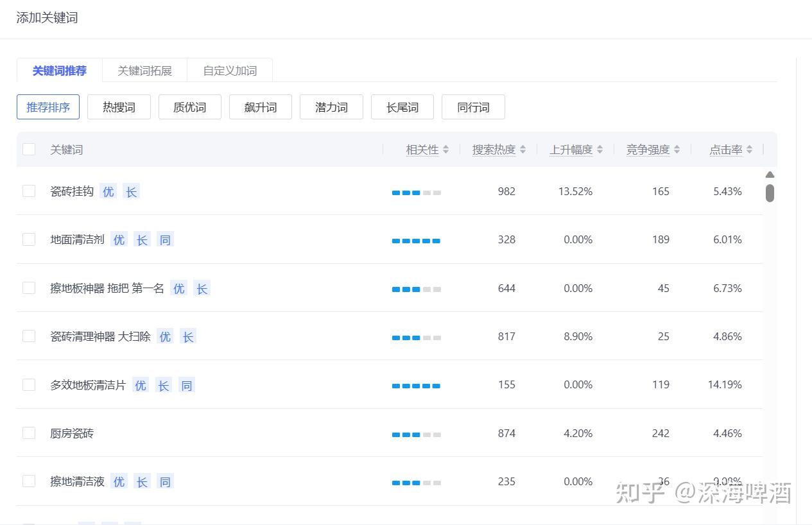Click the 优 tag on 擦地板神器 拖把 第一名 row
The width and height of the screenshot is (812, 525).
(179, 288)
